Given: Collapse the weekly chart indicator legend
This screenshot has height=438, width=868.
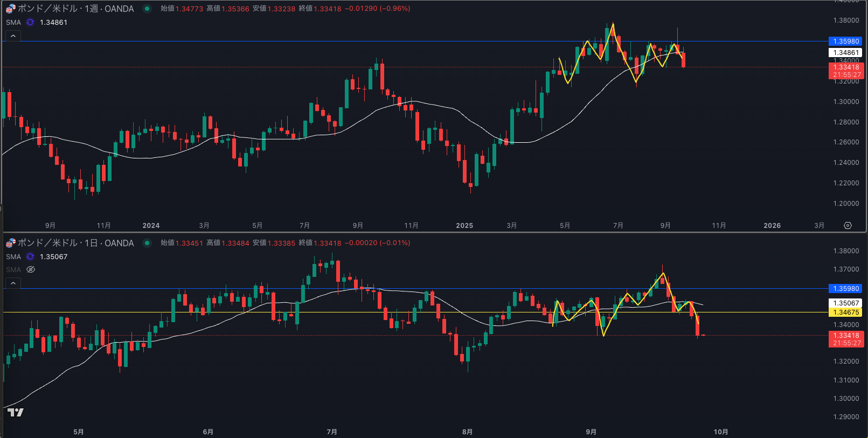Looking at the screenshot, I should point(13,36).
